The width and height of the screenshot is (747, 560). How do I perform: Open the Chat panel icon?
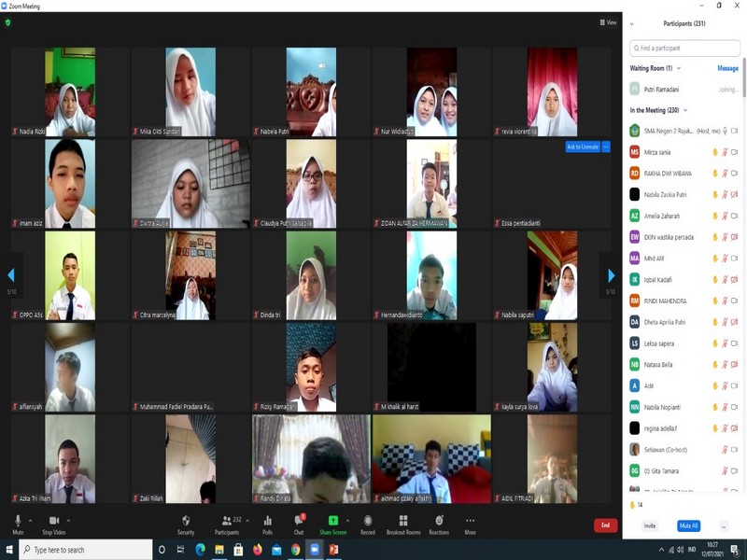click(299, 521)
